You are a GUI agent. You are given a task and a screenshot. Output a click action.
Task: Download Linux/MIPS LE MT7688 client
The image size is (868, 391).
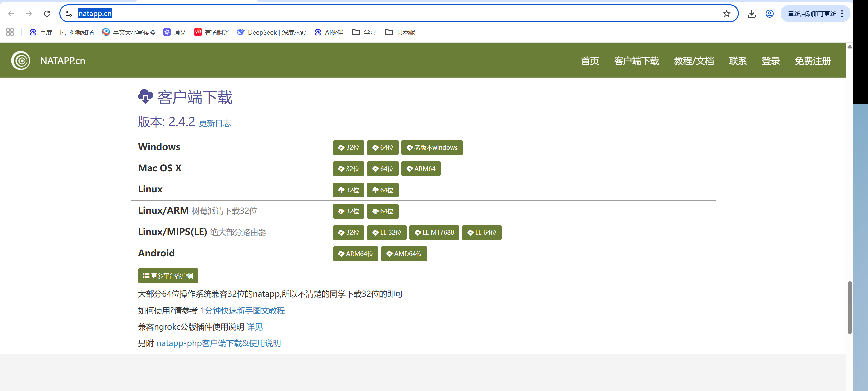(x=434, y=233)
